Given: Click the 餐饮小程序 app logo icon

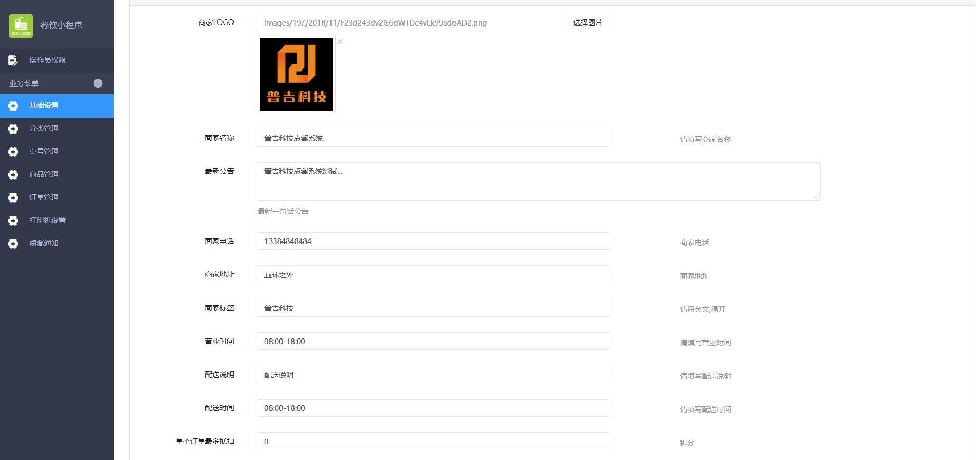Looking at the screenshot, I should point(21,26).
